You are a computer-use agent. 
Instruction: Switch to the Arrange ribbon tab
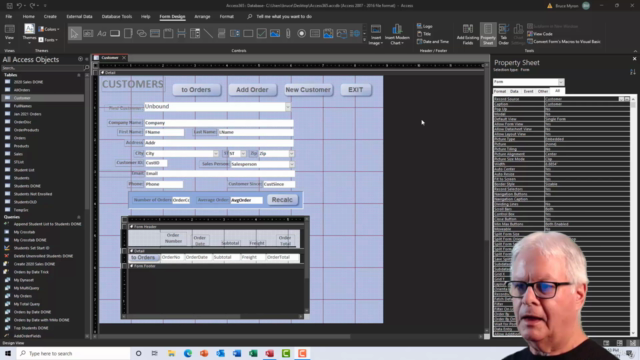(202, 17)
